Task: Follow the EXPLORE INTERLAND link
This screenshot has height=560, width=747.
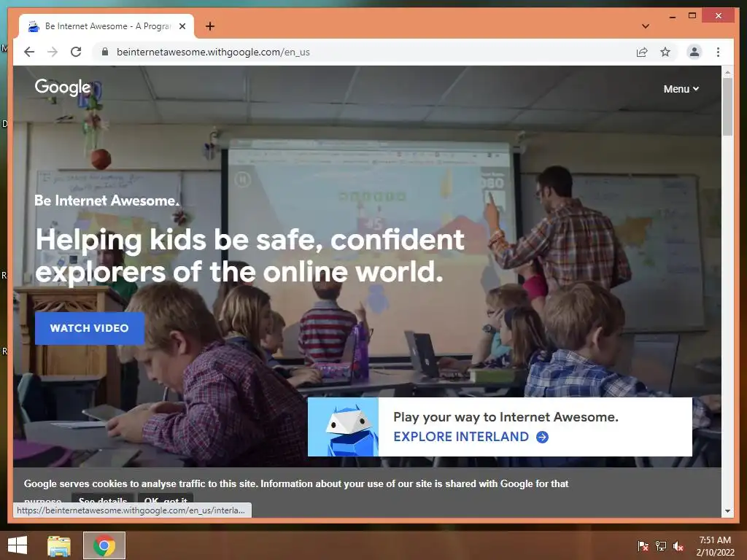Action: click(471, 437)
